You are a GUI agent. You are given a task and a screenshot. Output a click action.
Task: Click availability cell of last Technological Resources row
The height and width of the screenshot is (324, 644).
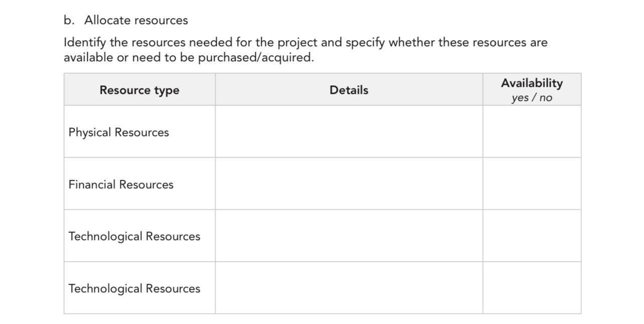click(x=532, y=288)
